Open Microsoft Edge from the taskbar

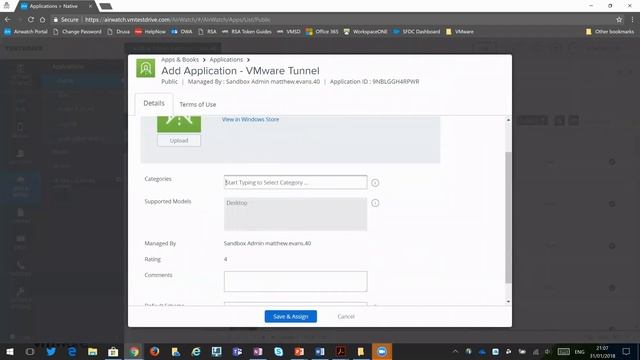click(x=72, y=351)
